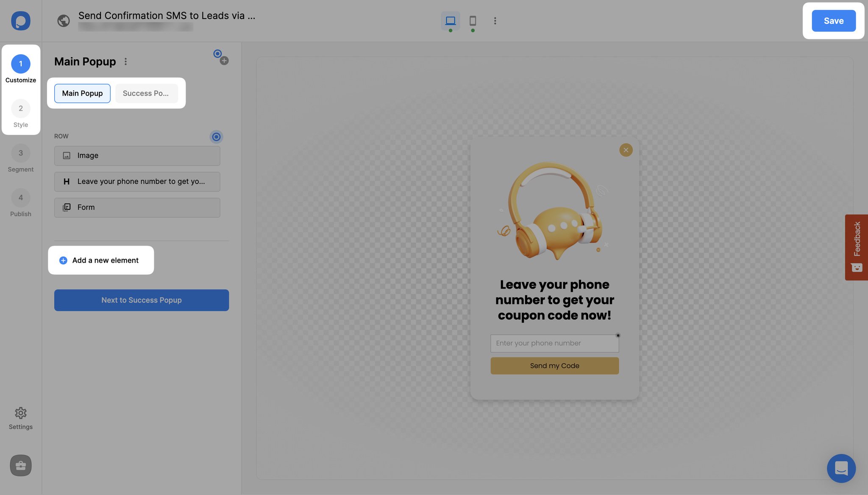This screenshot has width=868, height=495.
Task: Open the top bar more options menu
Action: click(495, 20)
